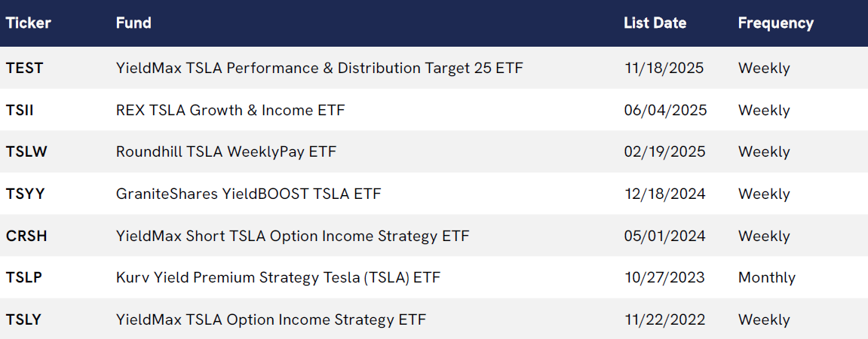Open REX TSLA Growth & Income ETF
This screenshot has height=339, width=868.
pyautogui.click(x=230, y=110)
